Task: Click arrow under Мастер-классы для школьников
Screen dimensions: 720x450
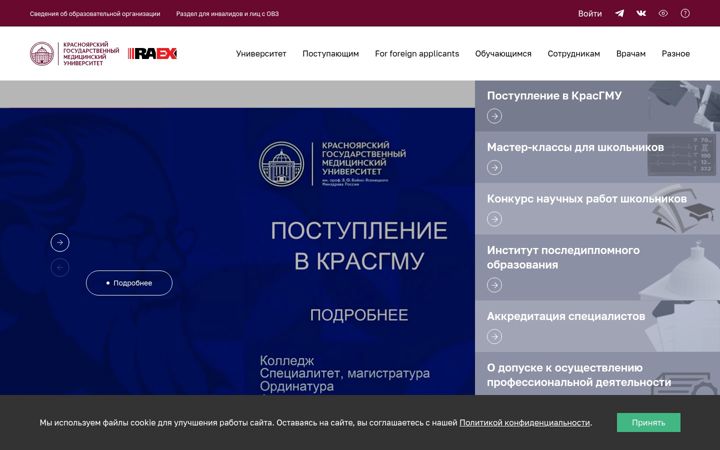Action: coord(495,168)
